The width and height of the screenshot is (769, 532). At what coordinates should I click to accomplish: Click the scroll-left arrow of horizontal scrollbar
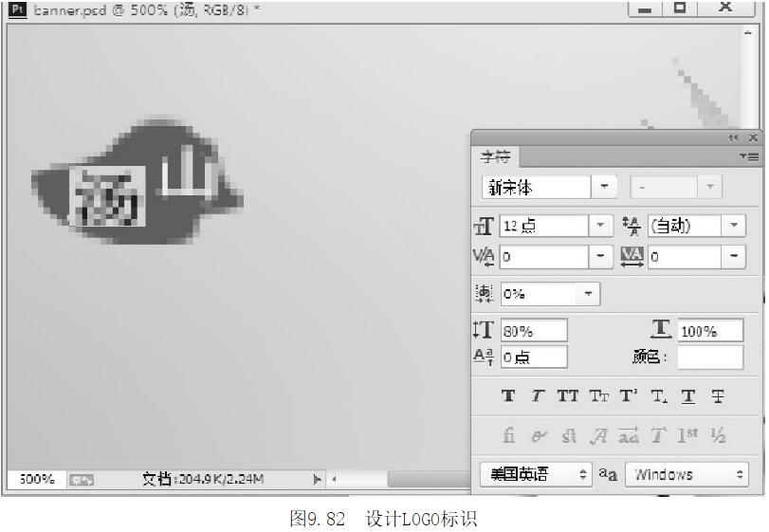pos(334,479)
